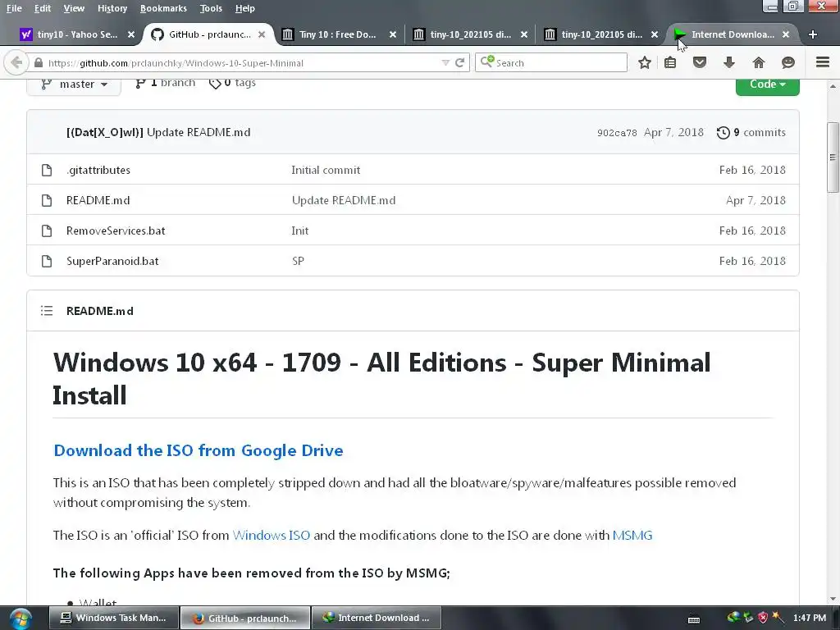Reload the page with the refresh icon

coord(459,62)
